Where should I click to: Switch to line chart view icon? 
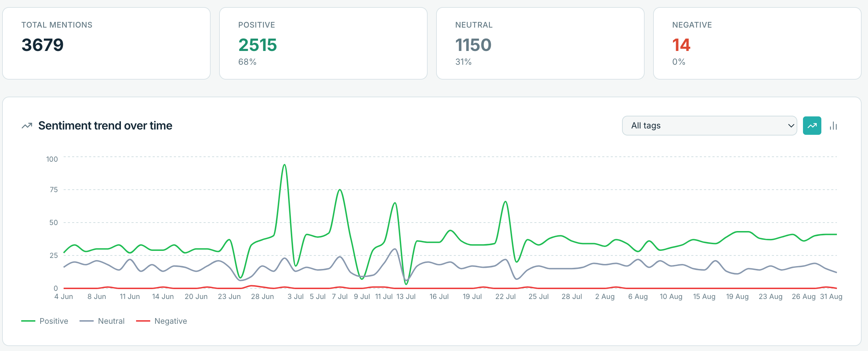pos(812,126)
